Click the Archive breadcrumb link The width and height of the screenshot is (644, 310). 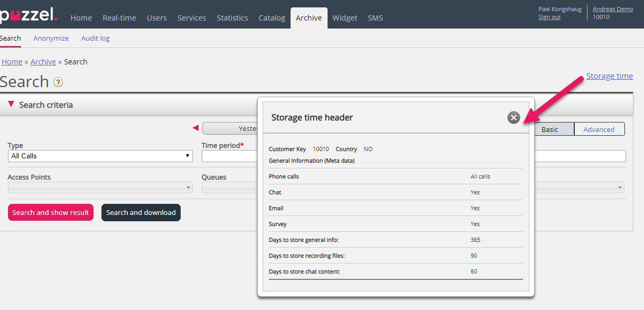click(43, 62)
